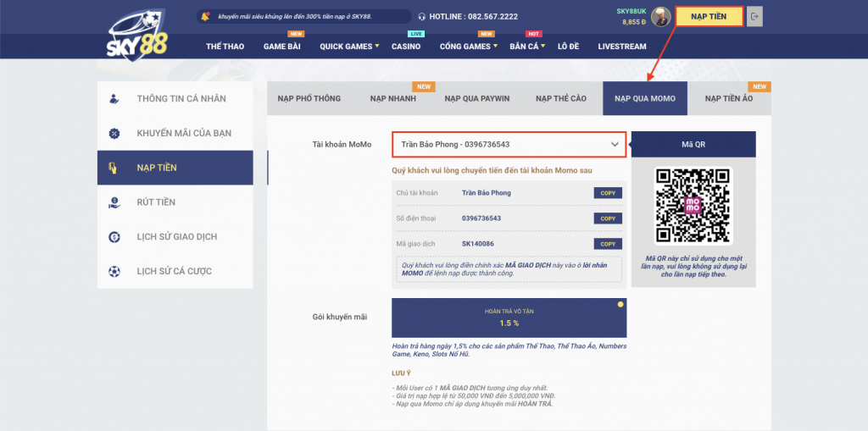Click the Lịch sử cá cược soccer ball icon
Screen dimensions: 868x431
coord(114,271)
